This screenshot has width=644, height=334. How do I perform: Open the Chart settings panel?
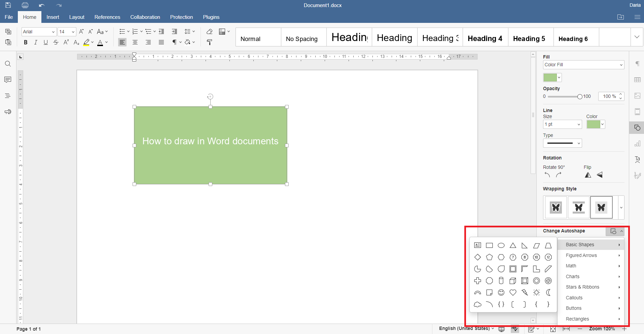click(x=637, y=144)
